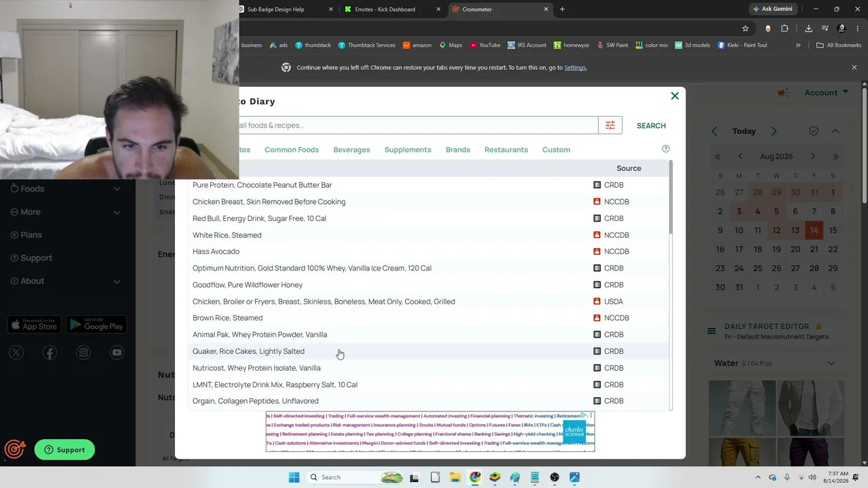Select Brown Rice, Steamed row

tap(428, 318)
